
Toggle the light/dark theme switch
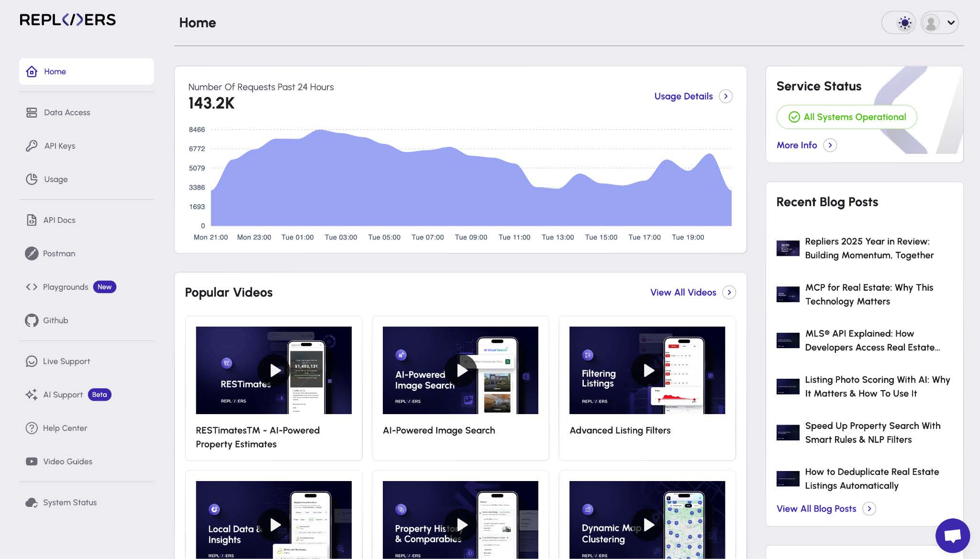[904, 23]
